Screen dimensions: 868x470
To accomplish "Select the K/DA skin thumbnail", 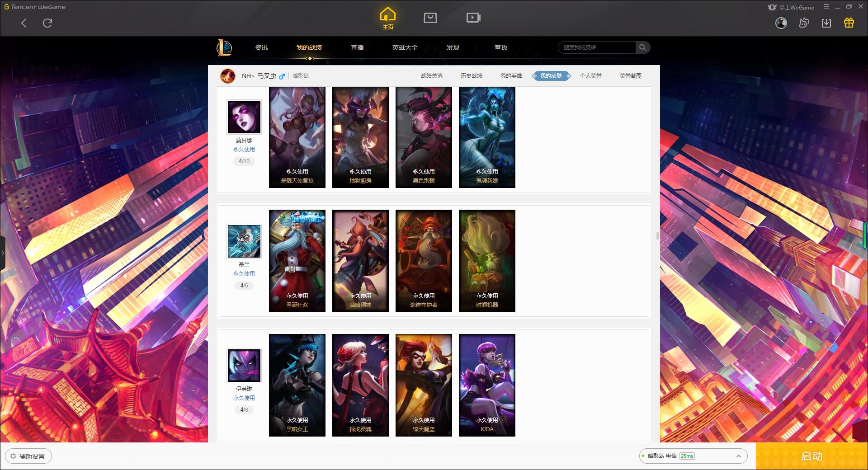I will pos(487,385).
